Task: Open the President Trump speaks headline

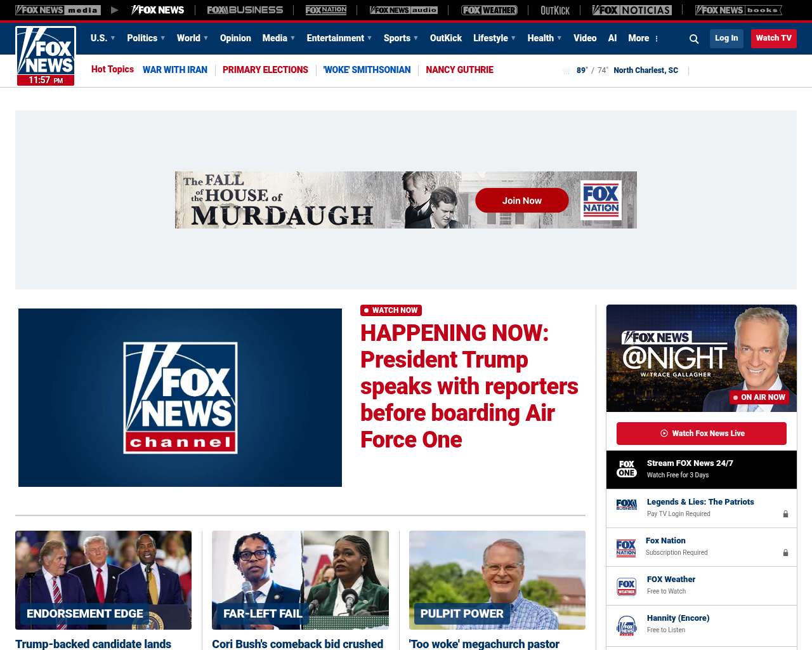Action: 469,386
